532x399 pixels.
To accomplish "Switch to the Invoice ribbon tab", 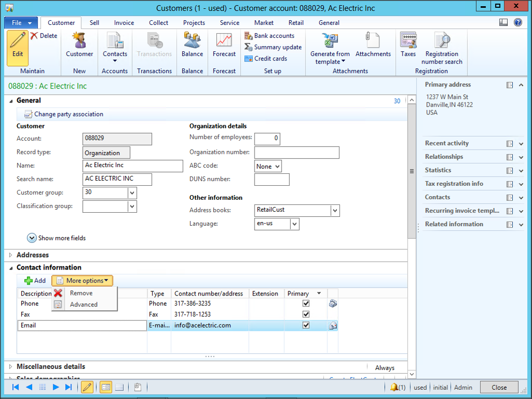I will (x=124, y=23).
